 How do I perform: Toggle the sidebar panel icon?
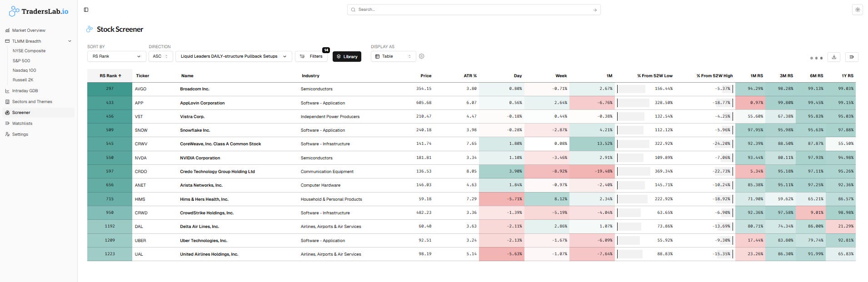[86, 10]
